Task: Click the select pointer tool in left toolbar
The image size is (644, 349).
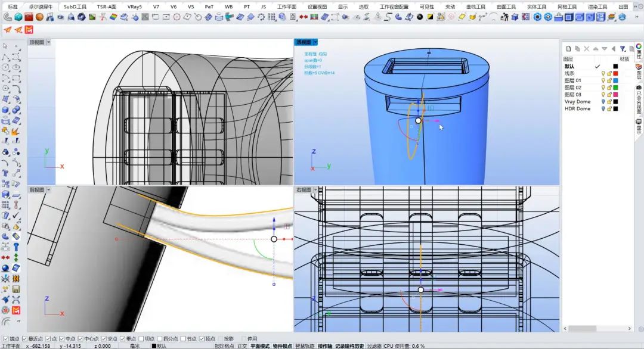Action: [5, 46]
